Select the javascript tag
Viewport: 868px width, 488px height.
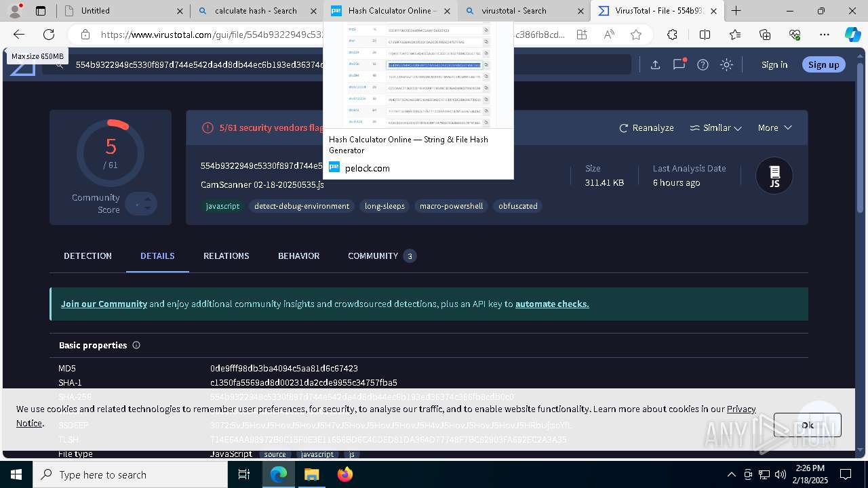coord(222,206)
